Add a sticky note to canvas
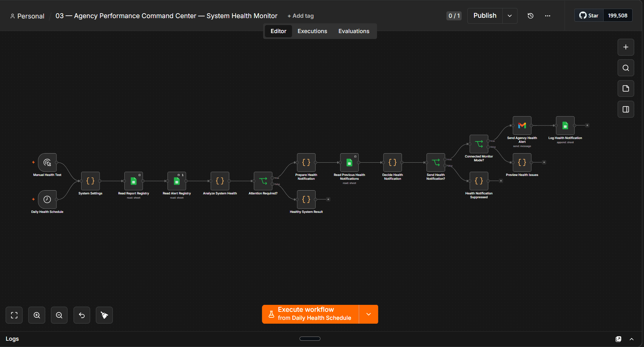 [626, 88]
